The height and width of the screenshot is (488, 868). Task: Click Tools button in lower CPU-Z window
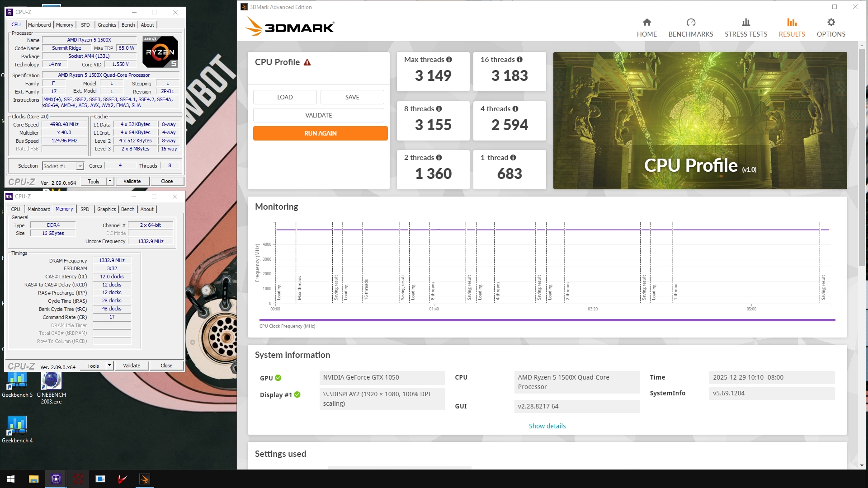coord(93,366)
